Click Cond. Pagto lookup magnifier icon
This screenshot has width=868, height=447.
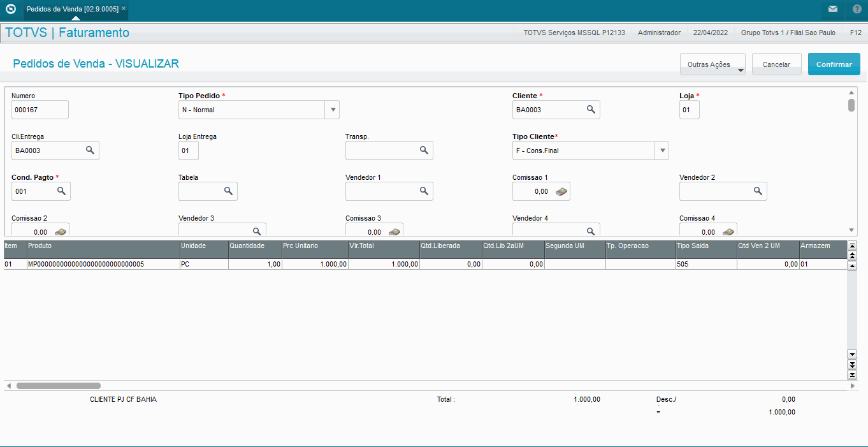point(61,191)
